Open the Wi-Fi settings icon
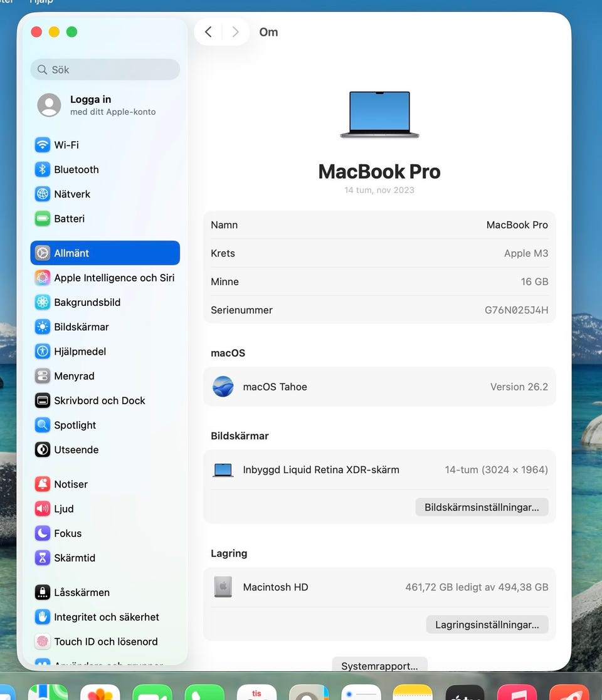Image resolution: width=602 pixels, height=700 pixels. (x=42, y=145)
